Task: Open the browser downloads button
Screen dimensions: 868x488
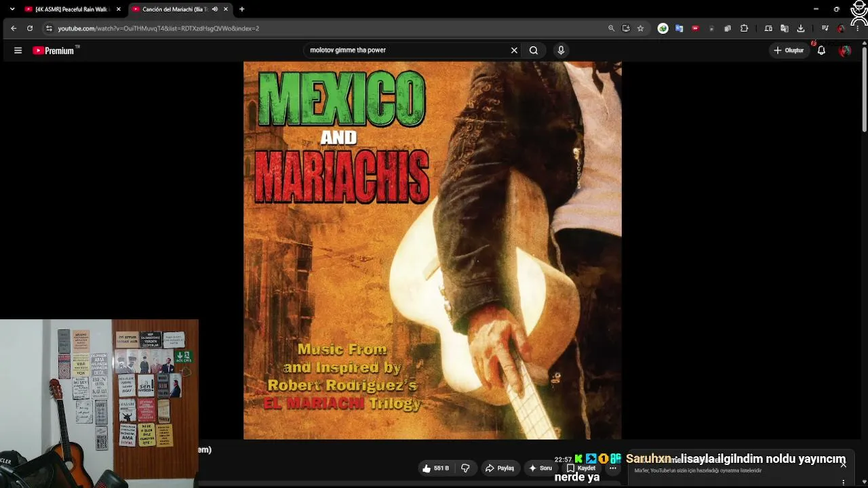Action: 801,28
